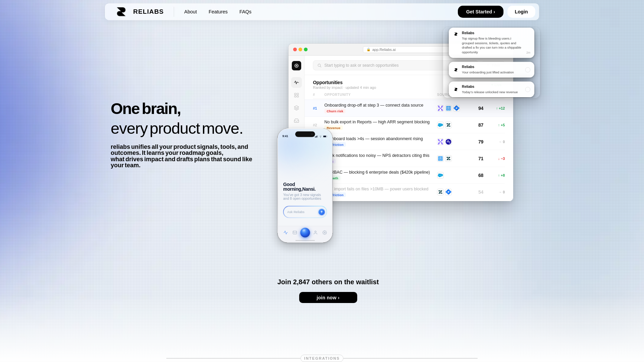
Task: Click the Intercom source icon in score 71 row
Action: [440, 159]
